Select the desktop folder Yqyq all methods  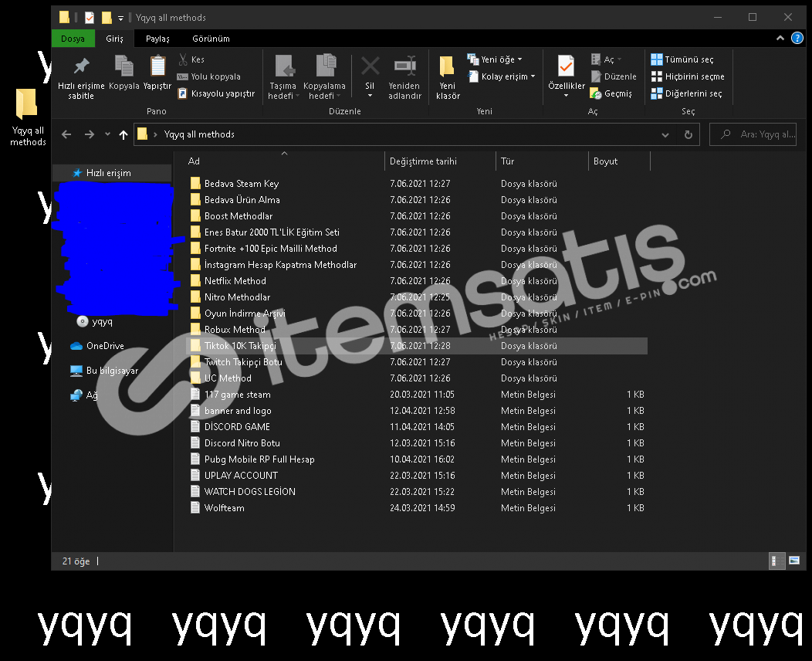[x=28, y=117]
